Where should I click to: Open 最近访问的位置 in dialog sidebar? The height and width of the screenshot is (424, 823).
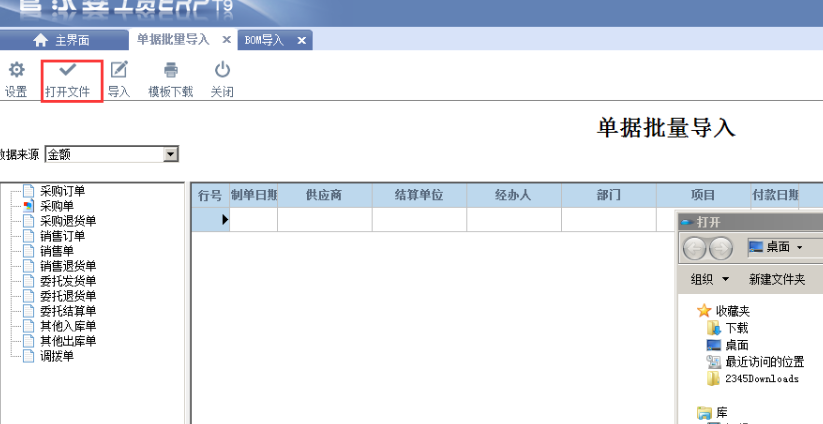(755, 362)
